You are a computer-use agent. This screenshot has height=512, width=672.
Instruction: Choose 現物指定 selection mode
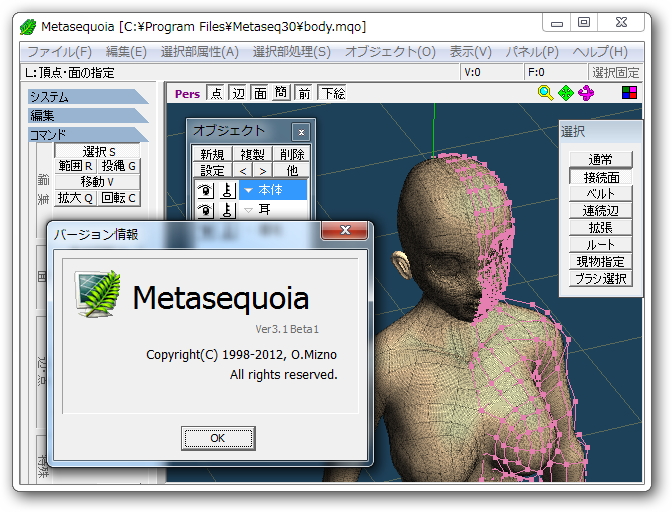(x=600, y=261)
